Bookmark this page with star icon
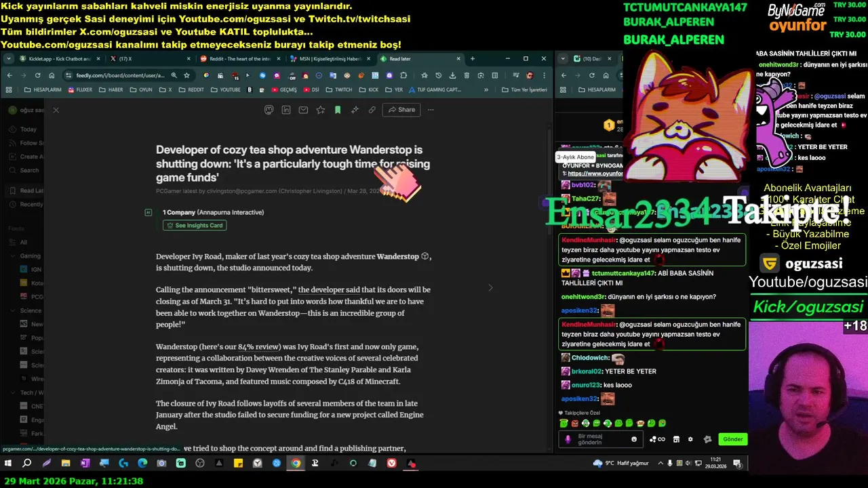The image size is (868, 488). coord(186,75)
